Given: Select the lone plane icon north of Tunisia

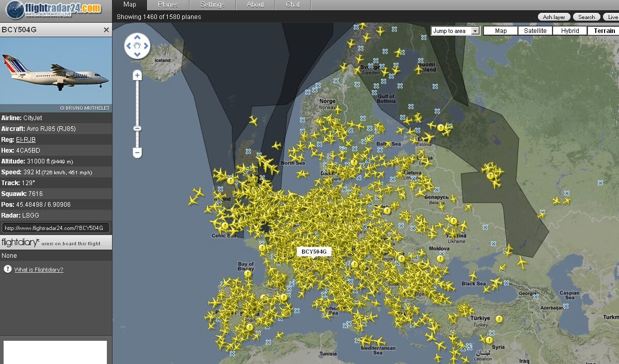Looking at the screenshot, I should (x=279, y=335).
